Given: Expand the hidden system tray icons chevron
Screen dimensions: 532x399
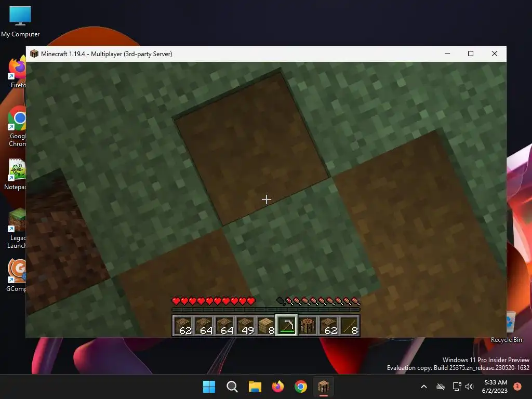Looking at the screenshot, I should click(424, 387).
